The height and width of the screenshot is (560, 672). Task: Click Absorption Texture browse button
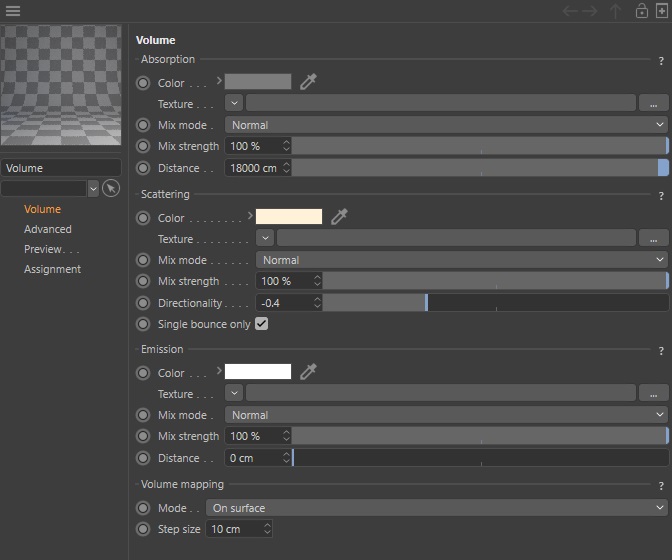654,103
